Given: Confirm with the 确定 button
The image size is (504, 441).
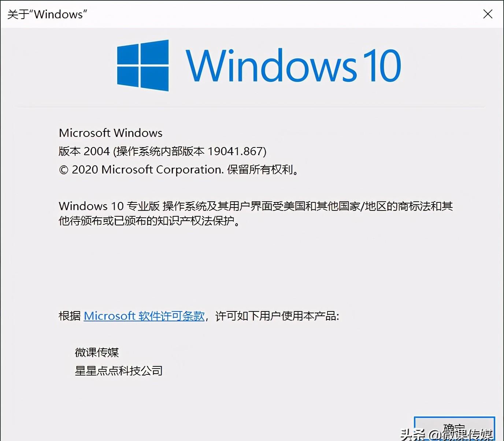Looking at the screenshot, I should (455, 429).
